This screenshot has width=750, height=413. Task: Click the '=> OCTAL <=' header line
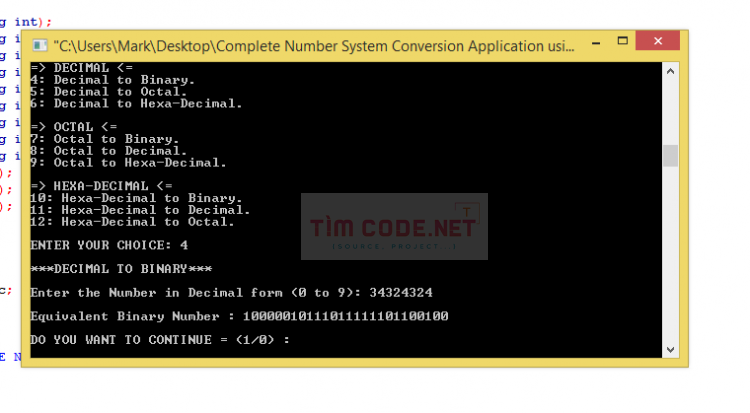(74, 127)
